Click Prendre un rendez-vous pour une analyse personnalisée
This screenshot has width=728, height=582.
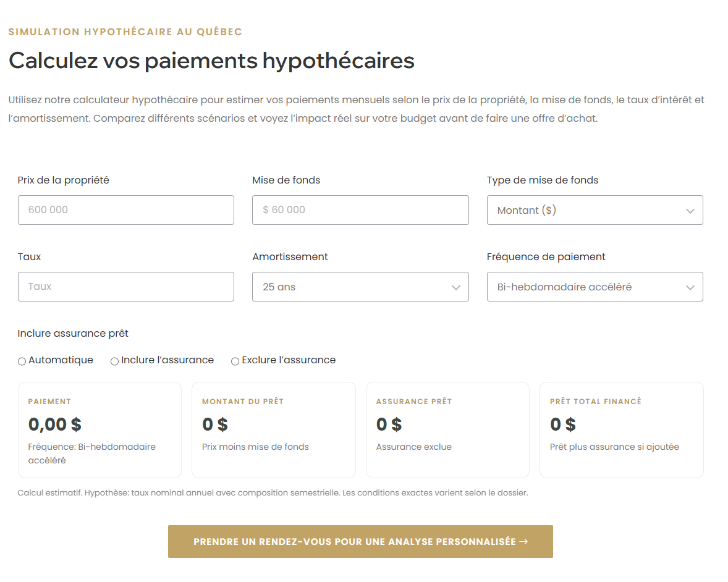360,541
